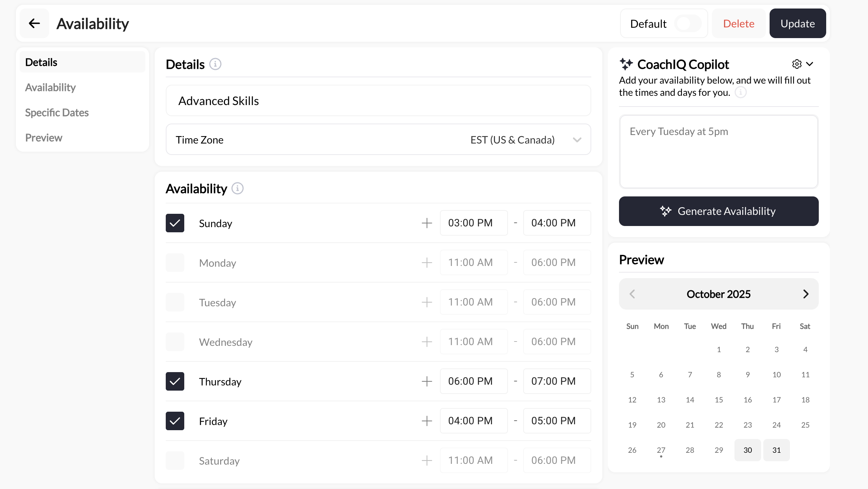
Task: Click the Availability section info icon
Action: tap(238, 188)
